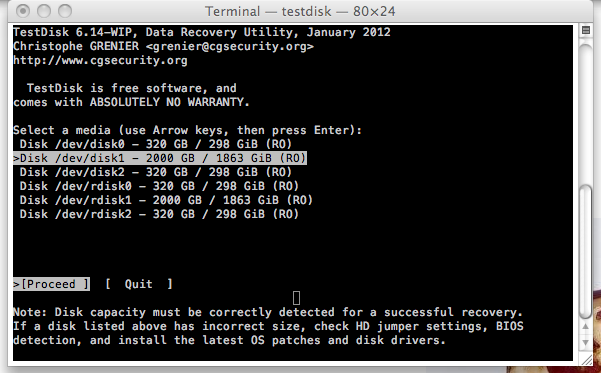The height and width of the screenshot is (373, 601).
Task: Pick Disk /dev/rdisk2 entry
Action: coord(159,214)
